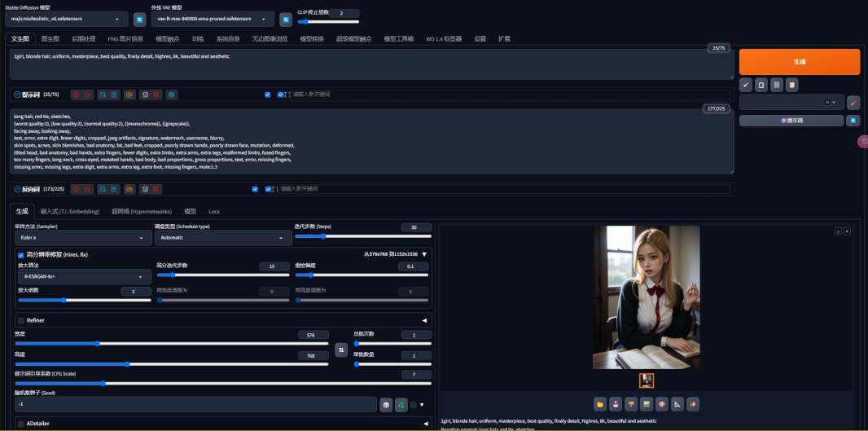Image resolution: width=868 pixels, height=431 pixels.
Task: Refresh the Stable Diffusion model list
Action: tap(138, 19)
